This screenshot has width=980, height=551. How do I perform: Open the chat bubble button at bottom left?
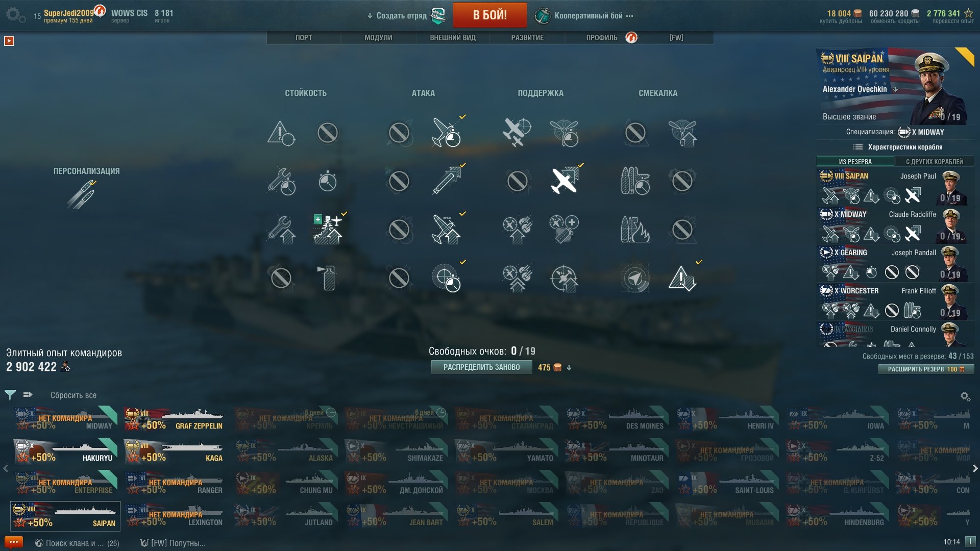(x=14, y=542)
